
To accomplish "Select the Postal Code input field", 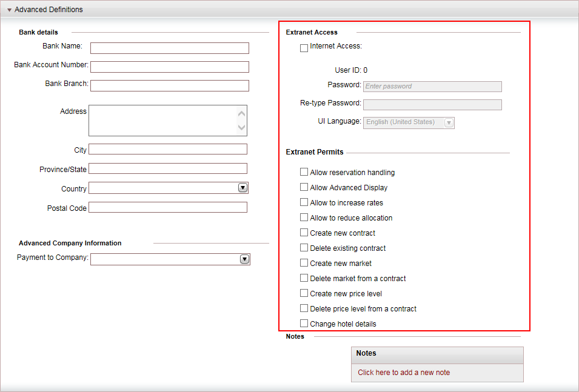I will point(168,207).
